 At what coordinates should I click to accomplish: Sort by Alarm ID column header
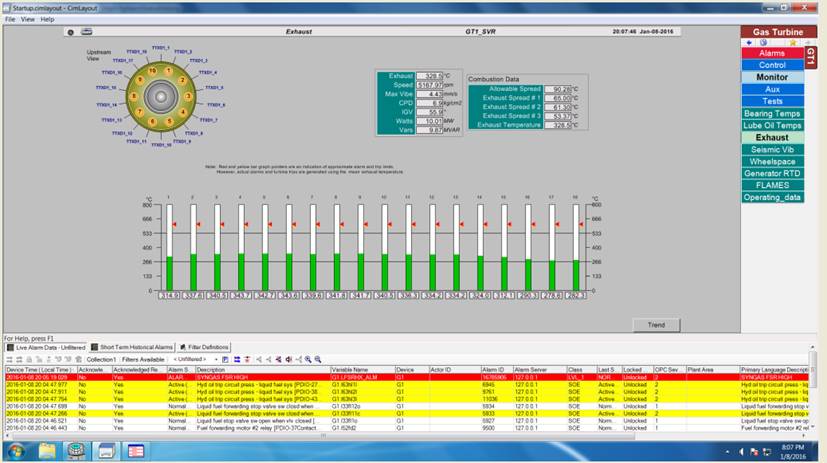[x=496, y=370]
